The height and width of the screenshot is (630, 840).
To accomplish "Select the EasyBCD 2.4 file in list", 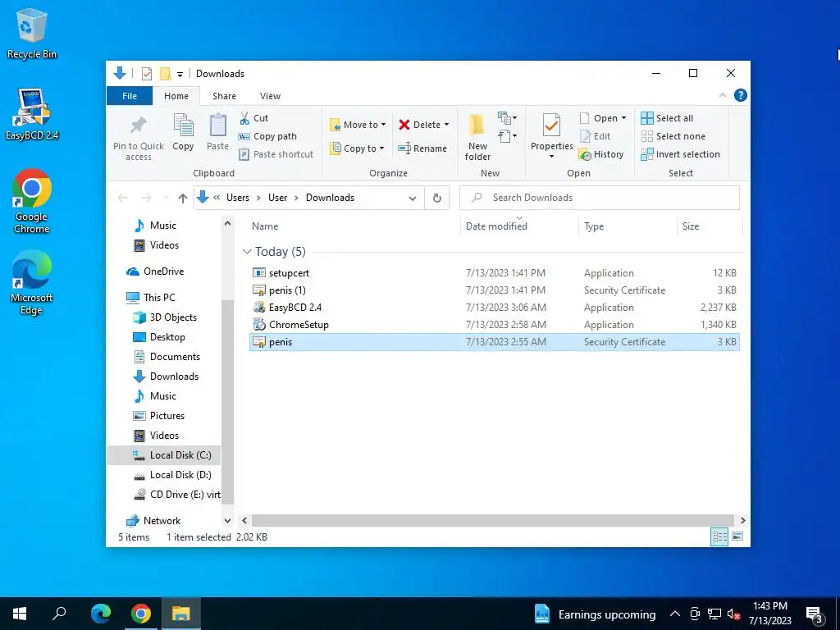I will (494, 308).
